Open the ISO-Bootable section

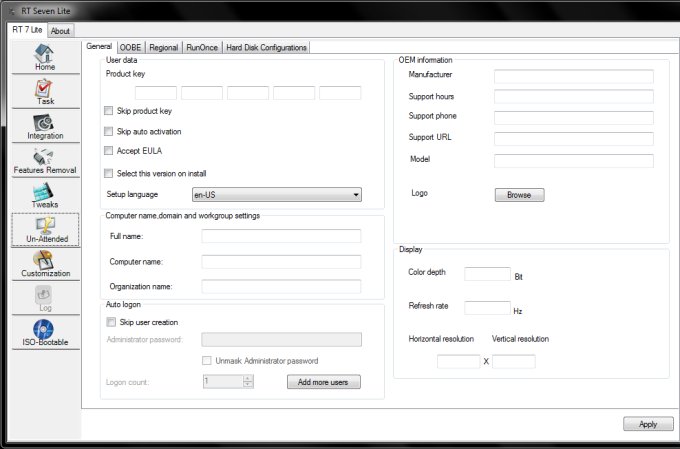click(44, 334)
